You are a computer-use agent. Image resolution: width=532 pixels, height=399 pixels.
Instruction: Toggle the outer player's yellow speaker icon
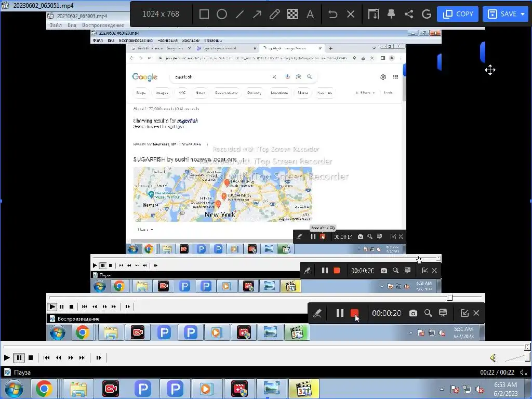494,357
